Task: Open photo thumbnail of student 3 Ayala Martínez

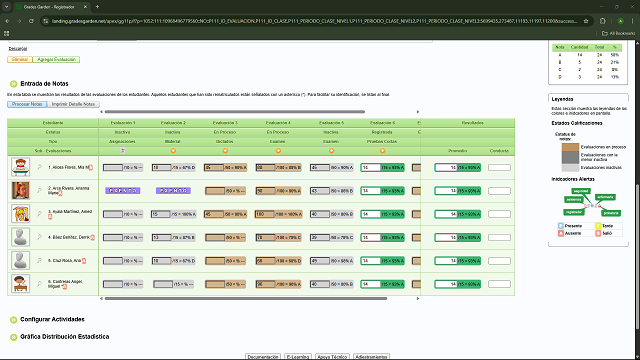Action: tap(20, 213)
